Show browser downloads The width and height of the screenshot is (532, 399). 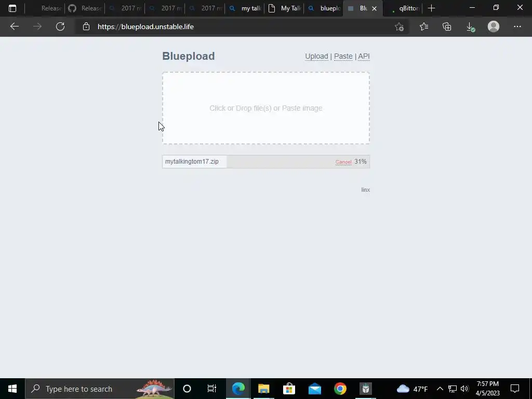coord(470,27)
